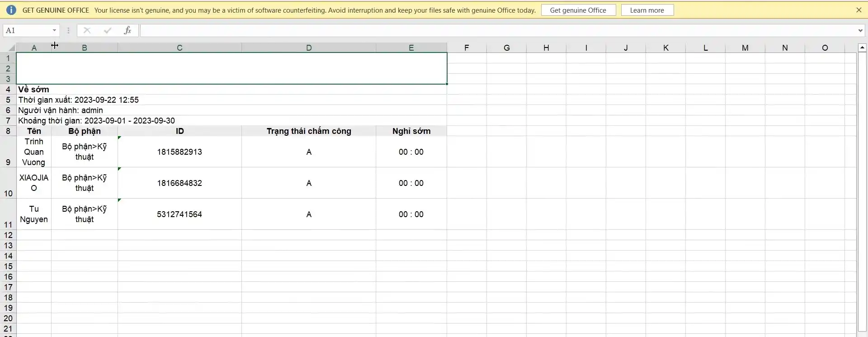Select the Trạng thái chấm công header cell

coord(309,131)
